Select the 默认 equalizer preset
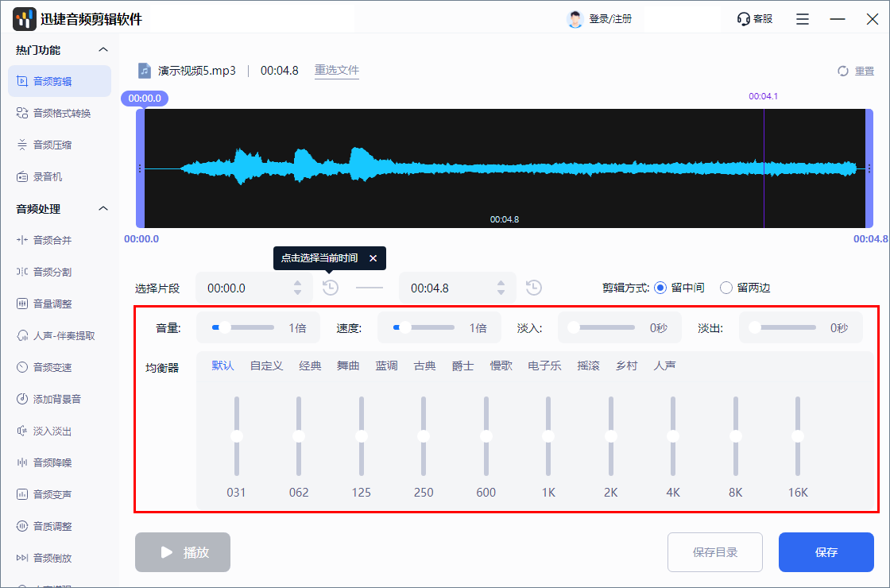890x588 pixels. (222, 366)
